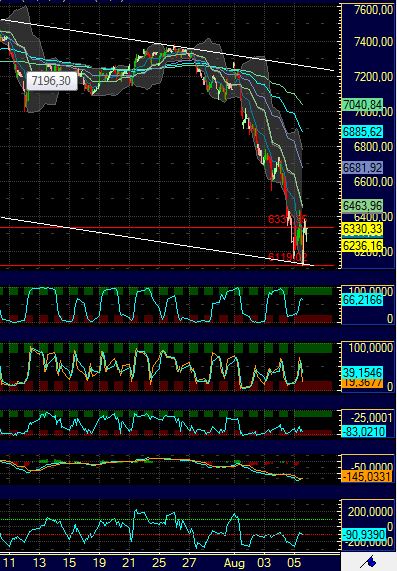Click the date label 13
The height and width of the screenshot is (571, 397).
click(x=39, y=563)
